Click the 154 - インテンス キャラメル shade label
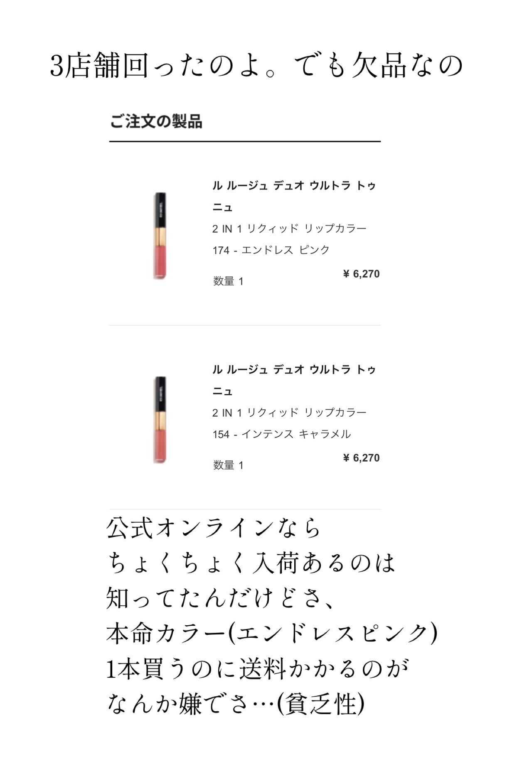Viewport: 532px width, 757px height. 282,434
